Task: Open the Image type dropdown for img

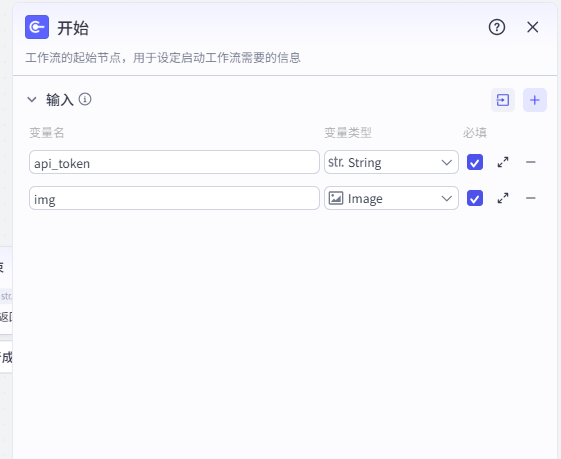Action: [x=391, y=198]
